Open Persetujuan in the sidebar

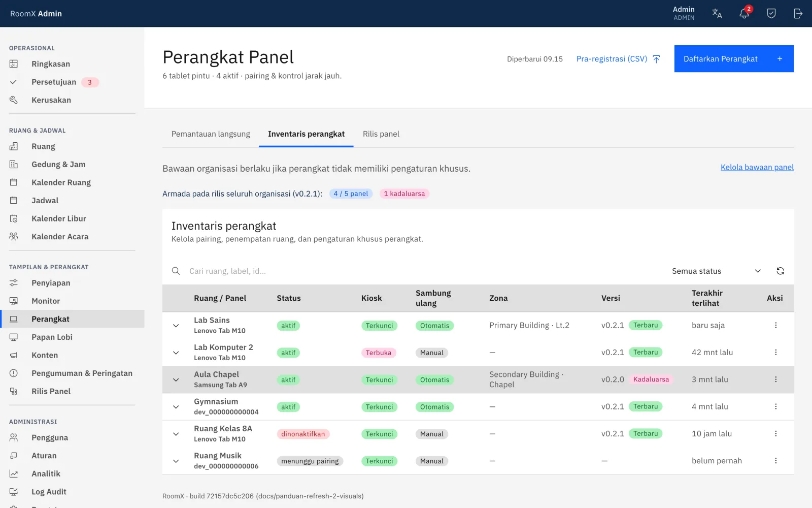click(x=72, y=82)
